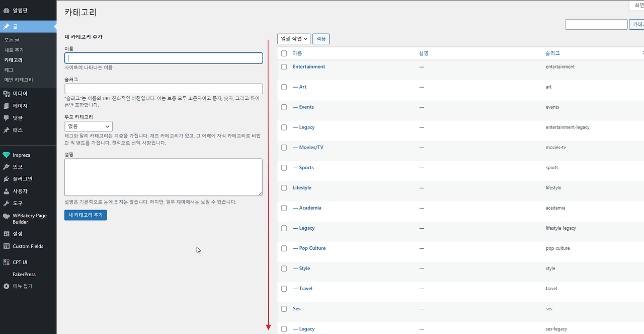
Task: Focus the 슬러그 slug input field
Action: point(164,89)
